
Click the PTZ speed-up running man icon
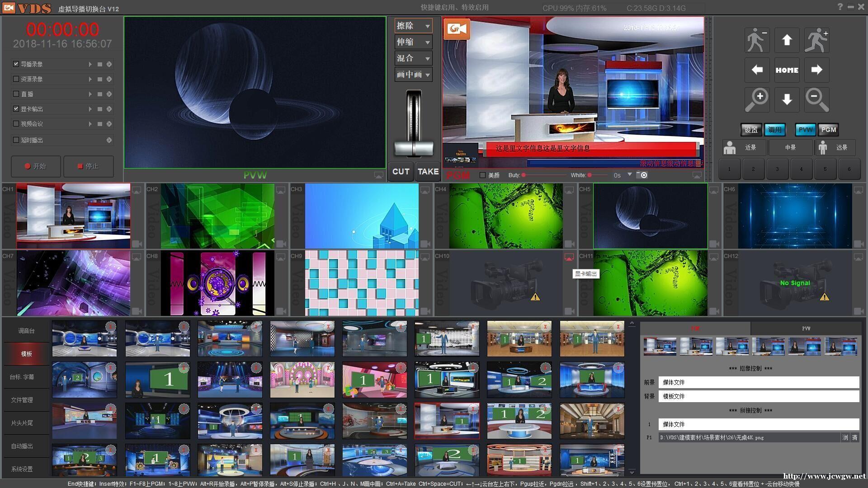(816, 41)
